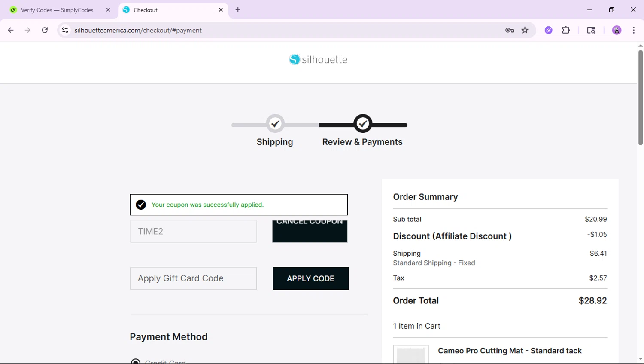Click the Shipping $6.41 value
The image size is (644, 364).
pos(598,254)
